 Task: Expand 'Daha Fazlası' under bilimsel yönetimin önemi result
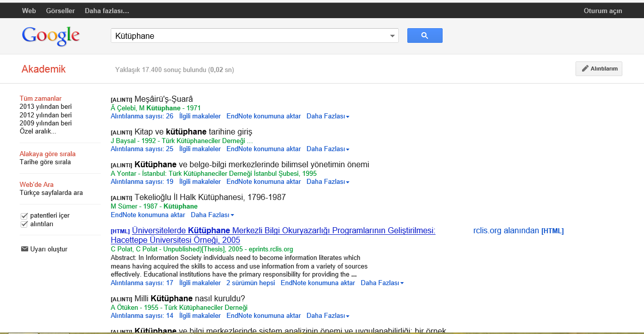pos(328,182)
